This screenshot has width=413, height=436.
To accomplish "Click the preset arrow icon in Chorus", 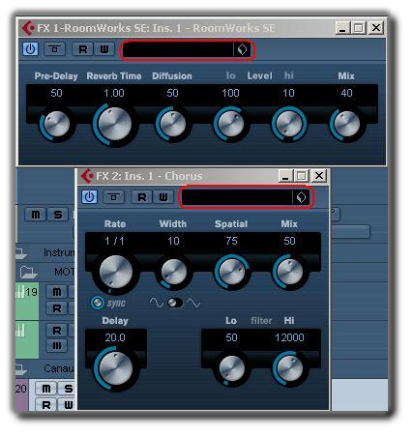I will (x=301, y=198).
